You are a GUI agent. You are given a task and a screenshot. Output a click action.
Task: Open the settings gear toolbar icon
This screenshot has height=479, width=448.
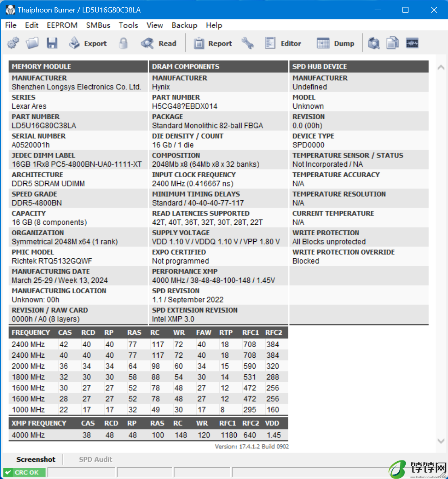coord(13,43)
